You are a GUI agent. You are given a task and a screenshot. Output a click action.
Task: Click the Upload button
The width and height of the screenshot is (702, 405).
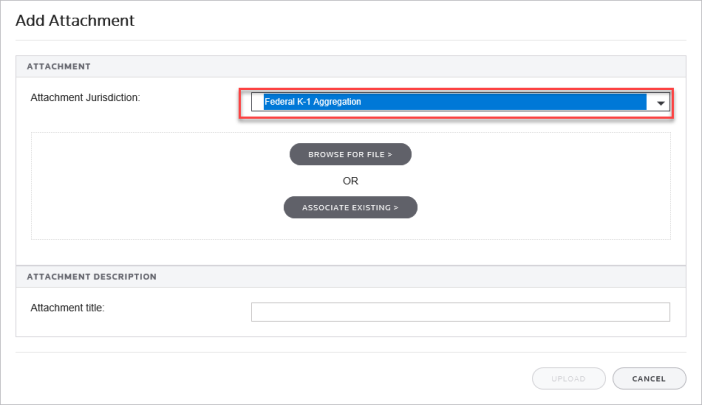click(x=569, y=379)
